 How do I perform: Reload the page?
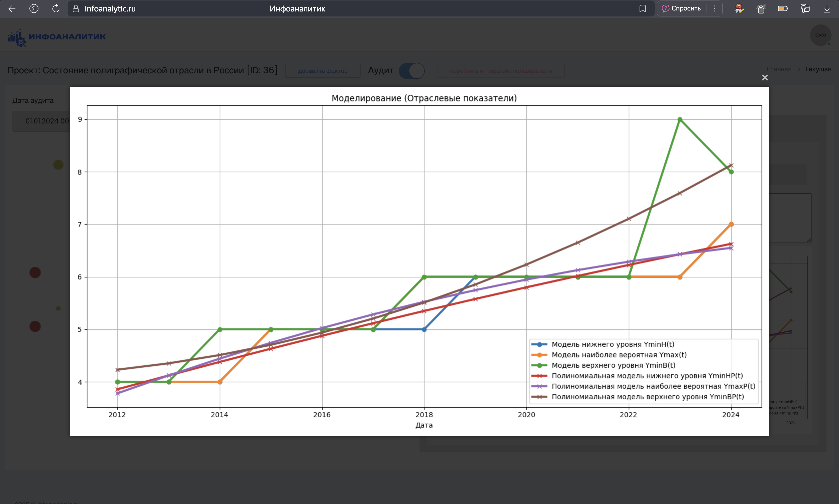pos(56,8)
